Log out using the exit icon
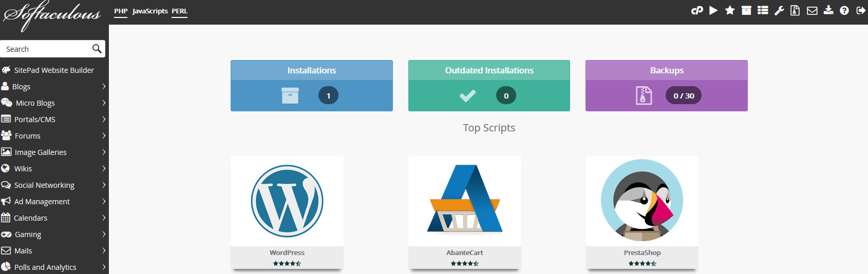The height and width of the screenshot is (274, 868). pyautogui.click(x=861, y=10)
